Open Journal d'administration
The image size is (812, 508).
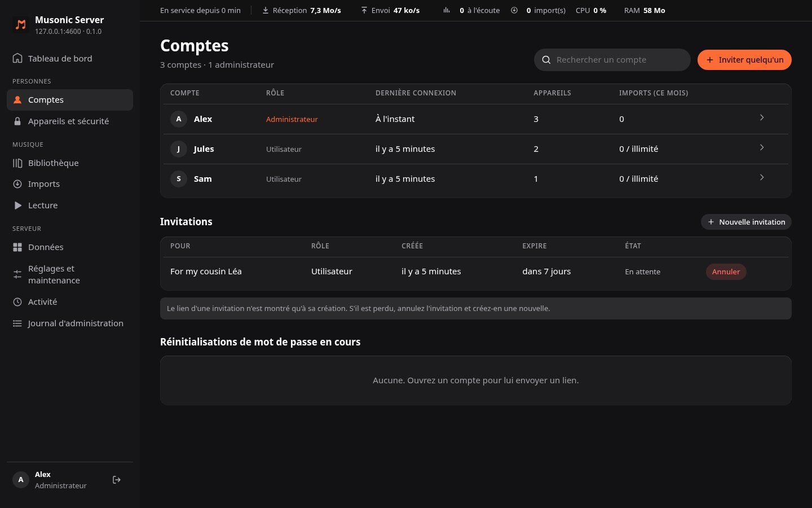(70, 323)
